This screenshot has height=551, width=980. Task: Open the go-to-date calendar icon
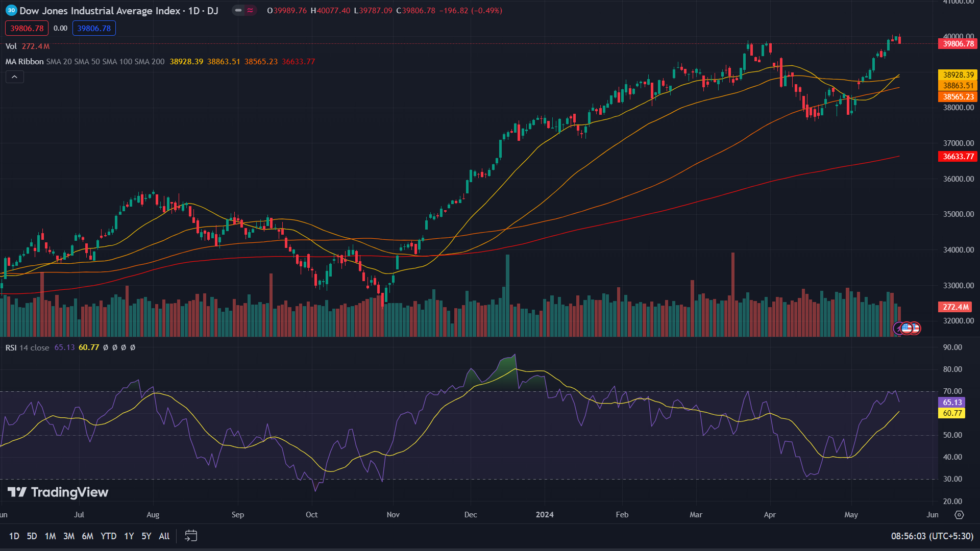coord(191,536)
